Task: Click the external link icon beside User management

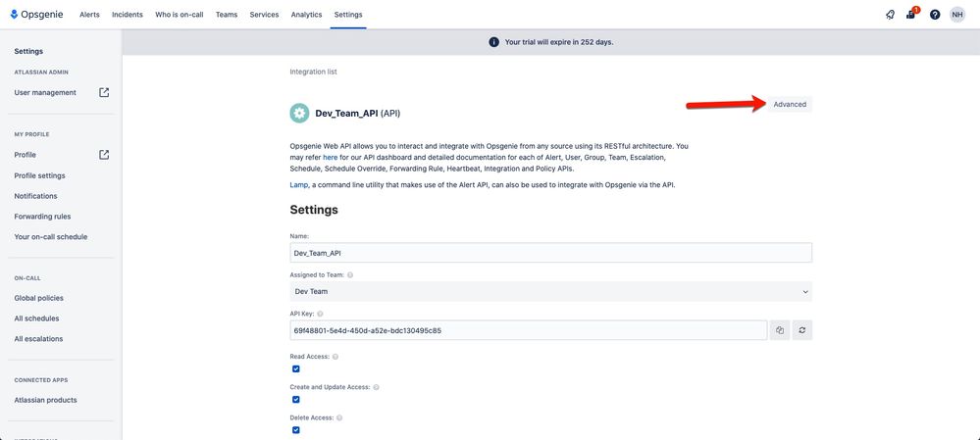Action: pyautogui.click(x=104, y=92)
